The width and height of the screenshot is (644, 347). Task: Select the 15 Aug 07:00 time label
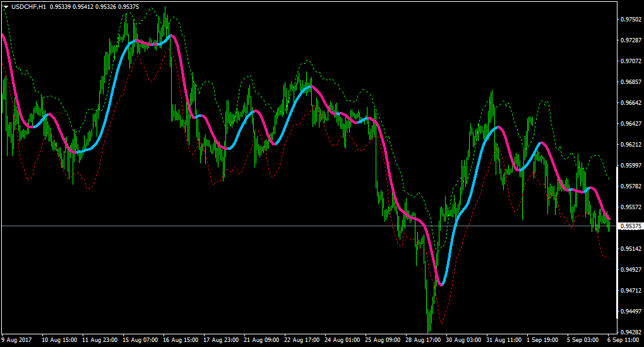140,340
